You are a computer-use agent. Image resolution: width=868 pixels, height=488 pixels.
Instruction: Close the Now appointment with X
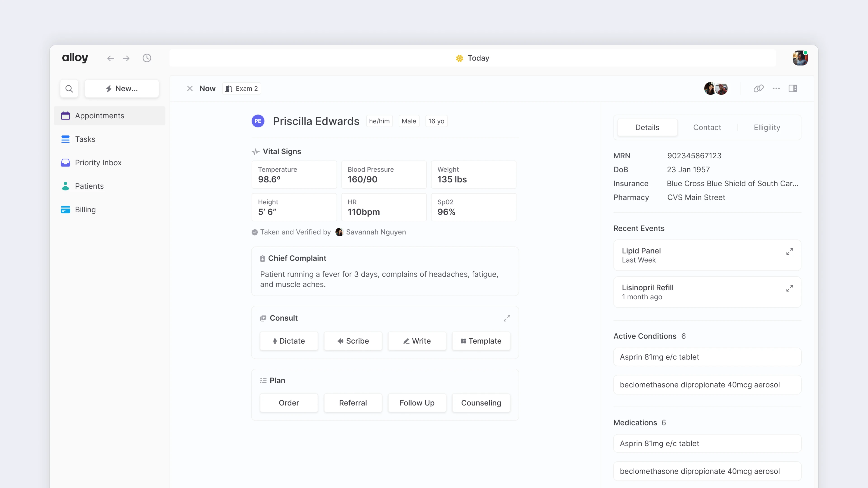190,89
